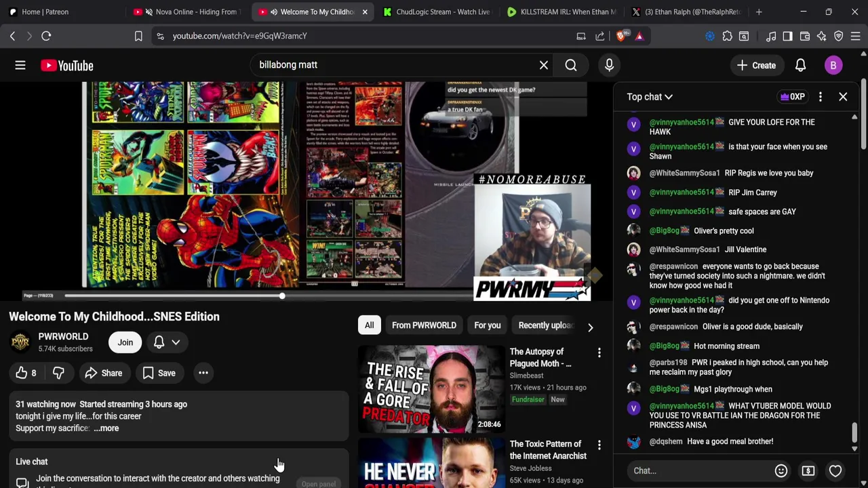Bookmark this page
Image resolution: width=868 pixels, height=488 pixels.
click(x=138, y=36)
